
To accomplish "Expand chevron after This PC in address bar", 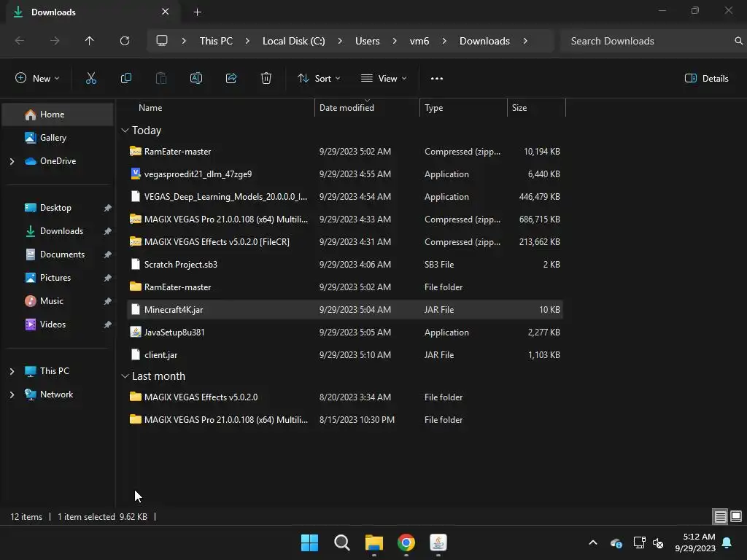I will pos(247,41).
